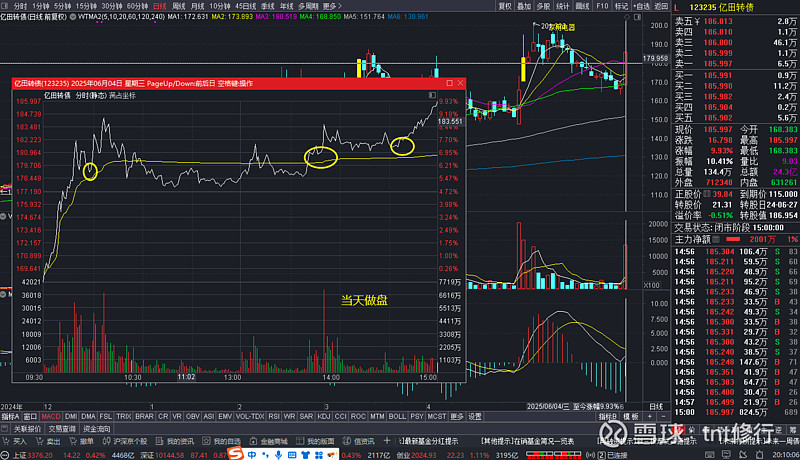Click the 返回 back button

[661, 6]
